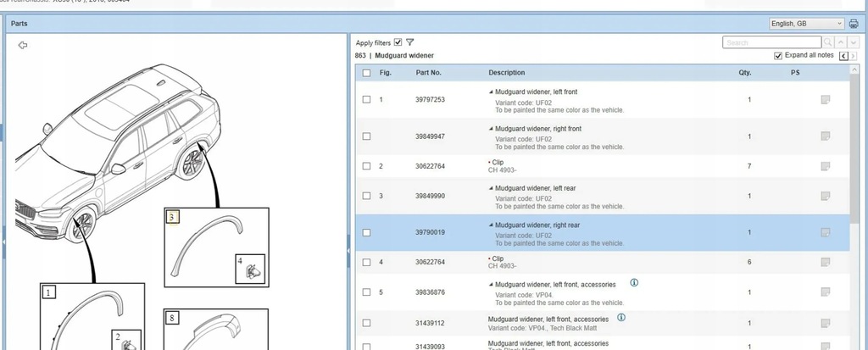The image size is (868, 350).
Task: Open the funnel filter settings icon
Action: pyautogui.click(x=409, y=42)
